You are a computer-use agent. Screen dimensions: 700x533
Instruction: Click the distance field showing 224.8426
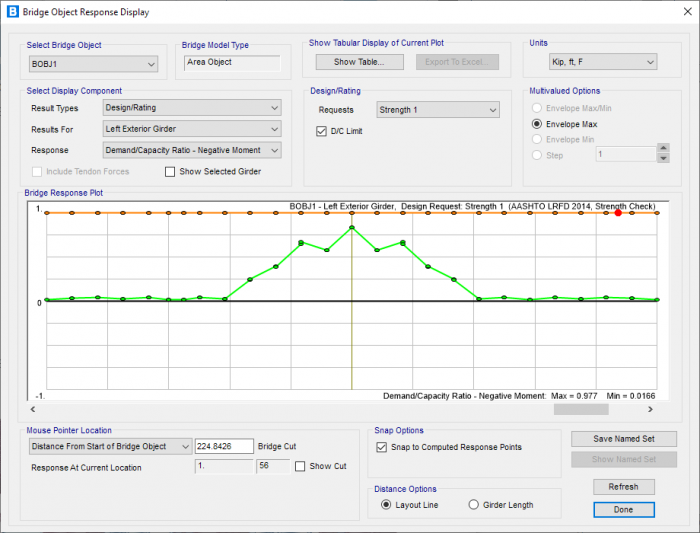(224, 446)
